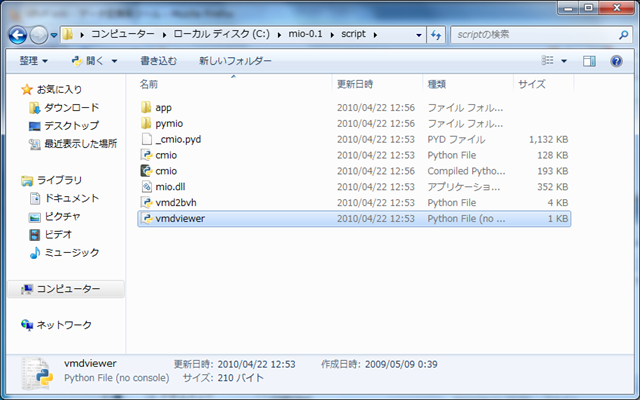Open the view options dropdown arrow
The height and width of the screenshot is (400, 640).
click(564, 61)
